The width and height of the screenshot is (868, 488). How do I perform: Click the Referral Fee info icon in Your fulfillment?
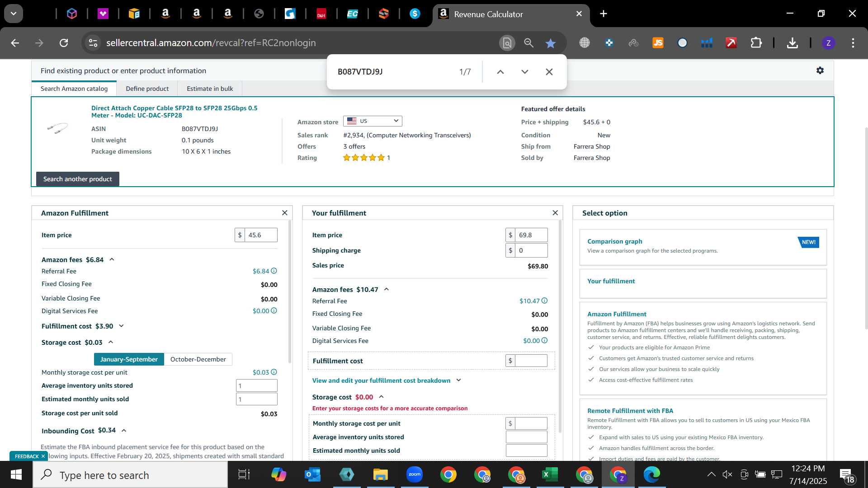545,301
